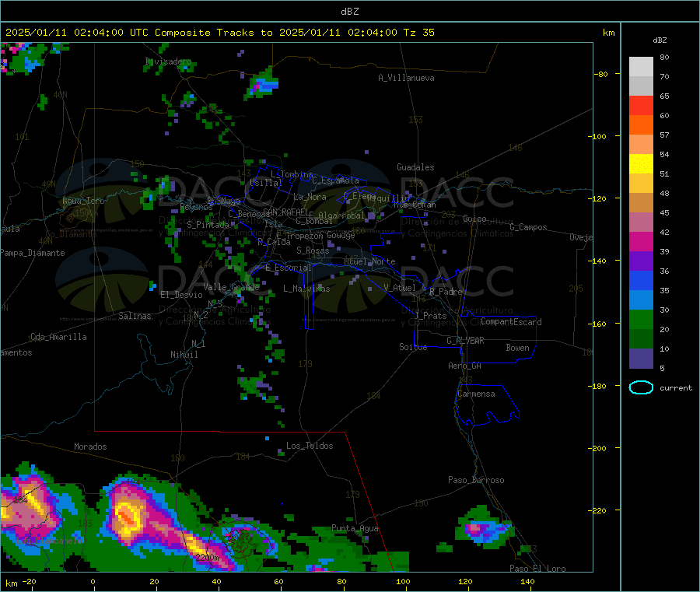The image size is (700, 592).
Task: Select the Algarrobal label
Action: pyautogui.click(x=341, y=215)
